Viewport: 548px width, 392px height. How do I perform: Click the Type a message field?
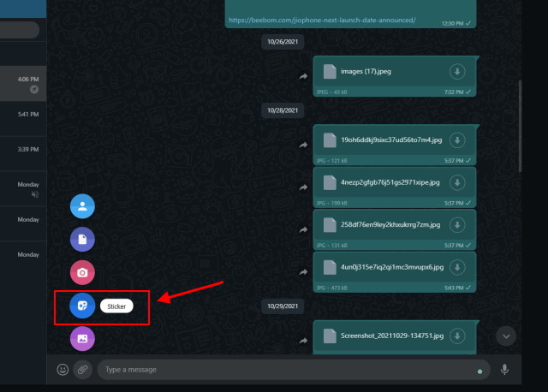[x=283, y=370]
